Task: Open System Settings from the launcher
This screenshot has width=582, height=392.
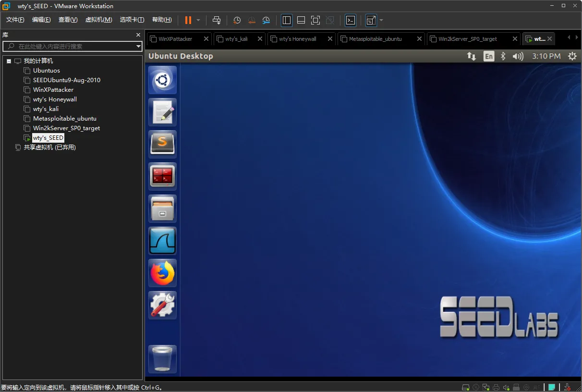Action: tap(162, 305)
